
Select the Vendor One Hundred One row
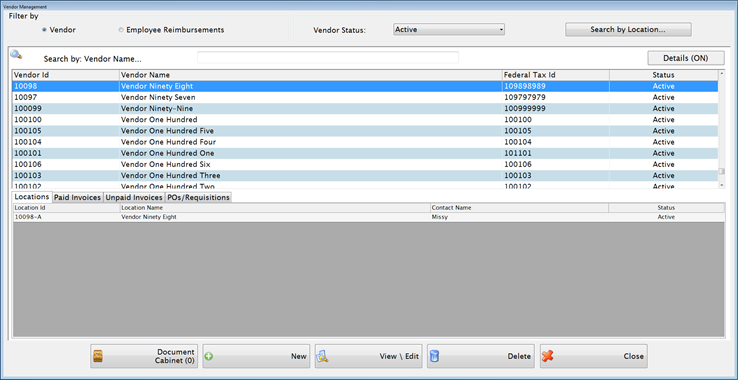[x=365, y=154]
